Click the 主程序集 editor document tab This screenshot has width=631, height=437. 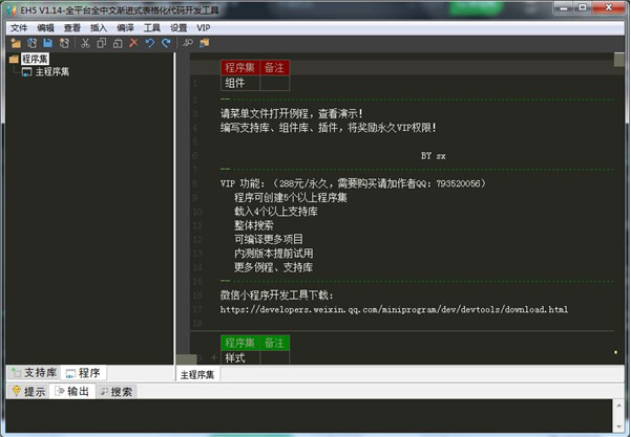coord(199,374)
